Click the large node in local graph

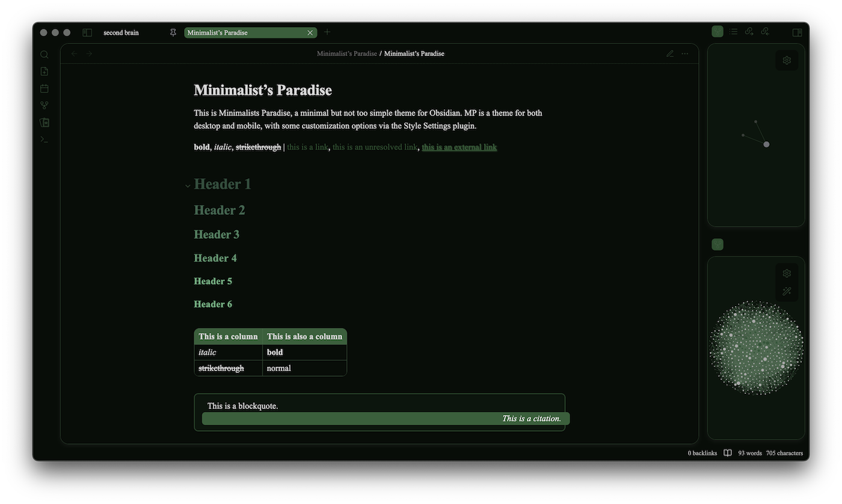(766, 144)
